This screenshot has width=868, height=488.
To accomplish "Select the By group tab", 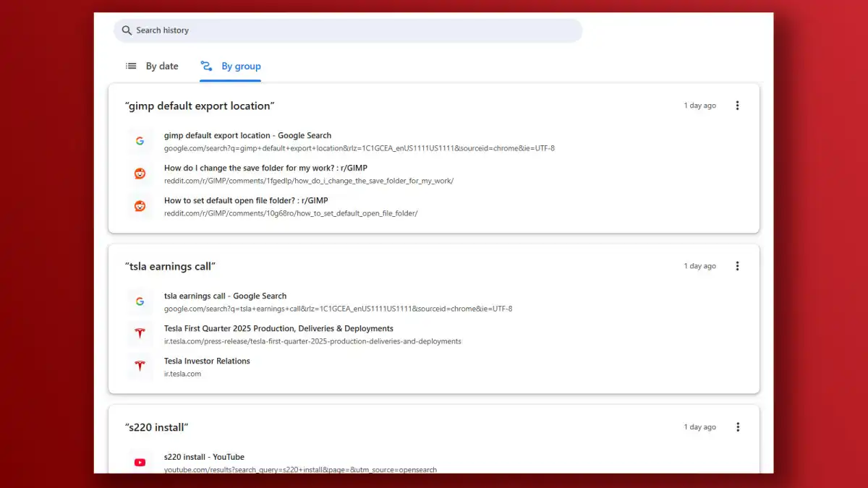I will click(x=231, y=66).
